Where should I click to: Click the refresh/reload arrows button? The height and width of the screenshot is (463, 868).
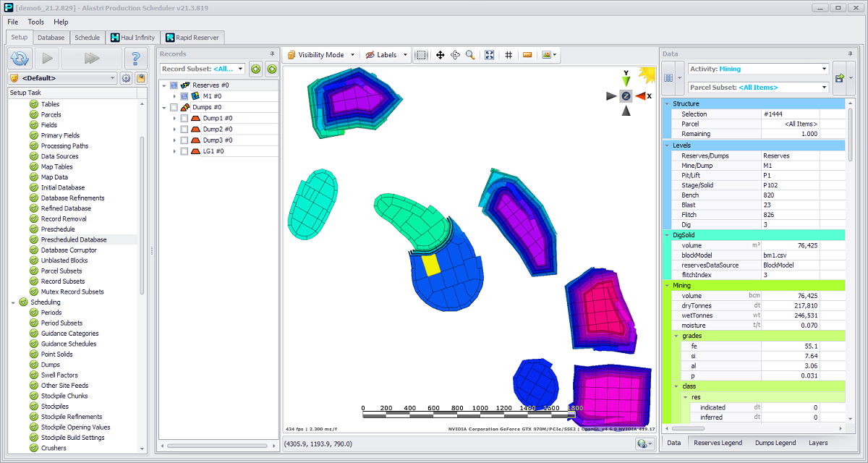(x=20, y=59)
